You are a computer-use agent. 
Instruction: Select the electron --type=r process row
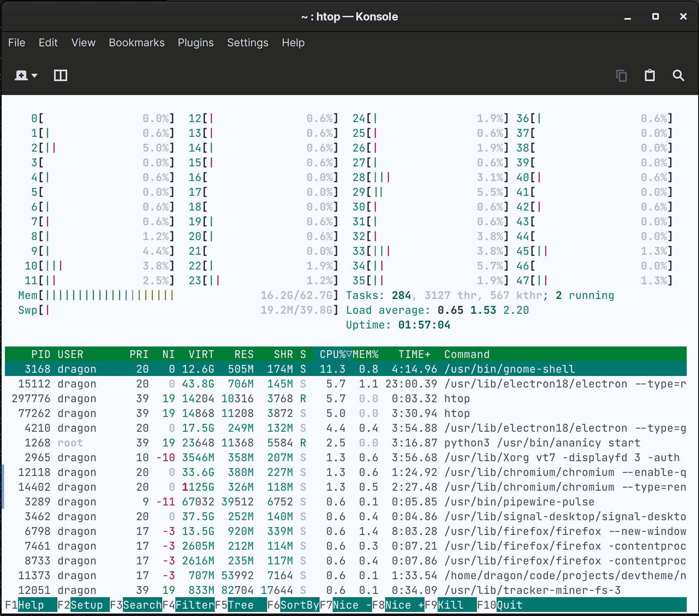tap(346, 384)
